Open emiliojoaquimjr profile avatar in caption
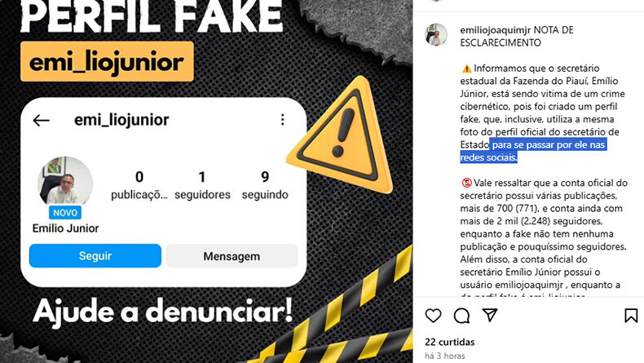Image resolution: width=644 pixels, height=363 pixels. (x=436, y=34)
